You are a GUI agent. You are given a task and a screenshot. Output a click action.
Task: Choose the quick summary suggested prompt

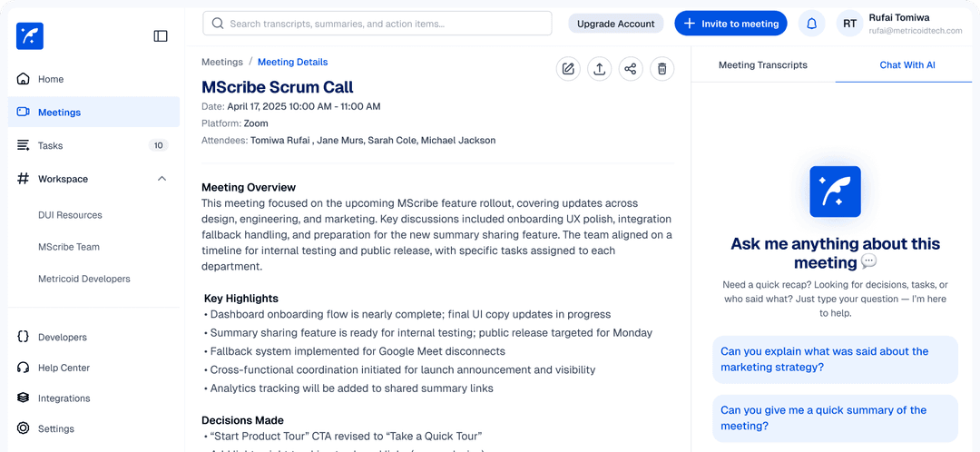coord(834,418)
